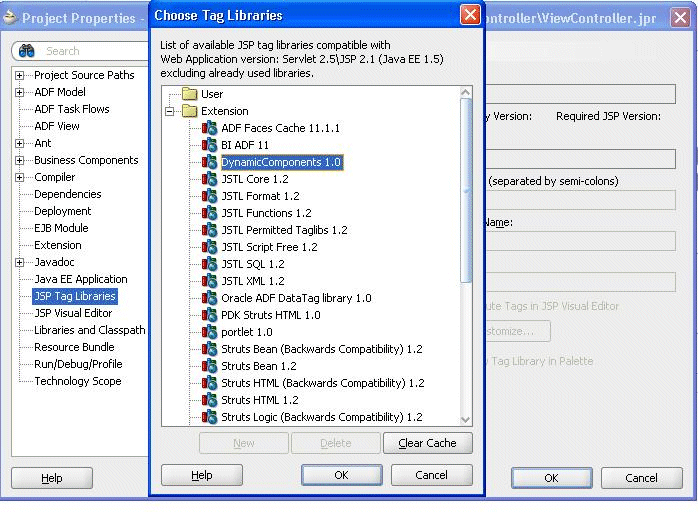
Task: Select JSP Visual Editor category
Action: (x=73, y=313)
